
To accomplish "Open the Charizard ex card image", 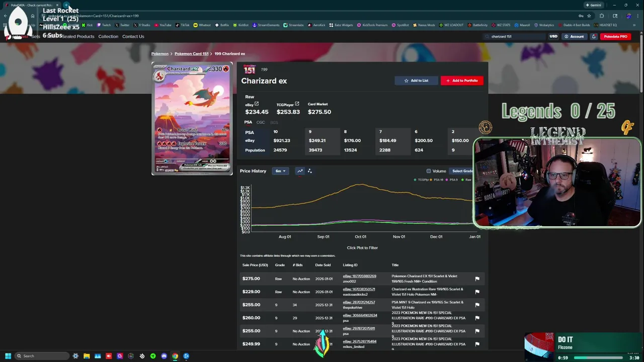I will [x=192, y=119].
